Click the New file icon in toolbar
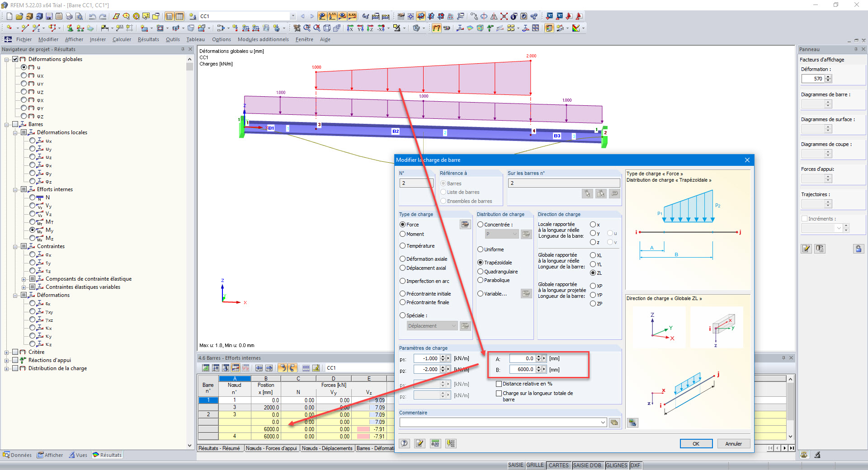 tap(9, 16)
